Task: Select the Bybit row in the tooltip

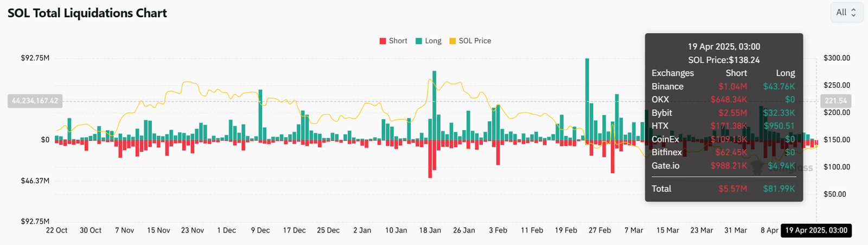Action: (723, 113)
